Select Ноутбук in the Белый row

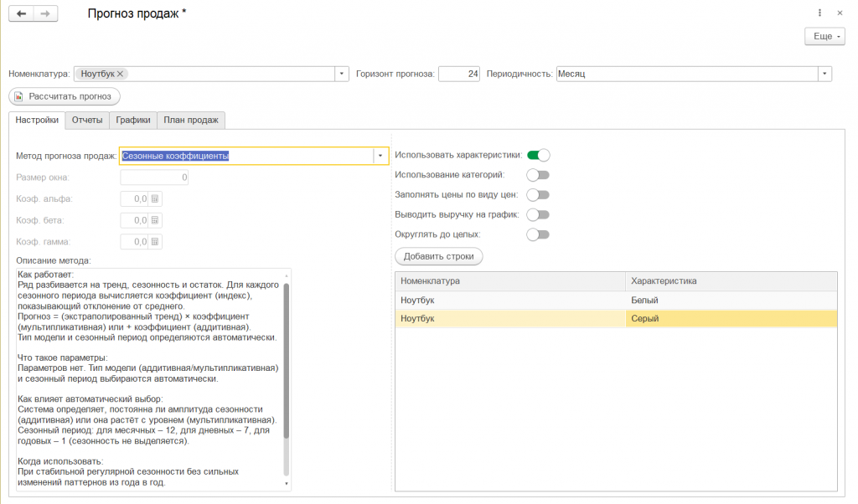click(510, 300)
